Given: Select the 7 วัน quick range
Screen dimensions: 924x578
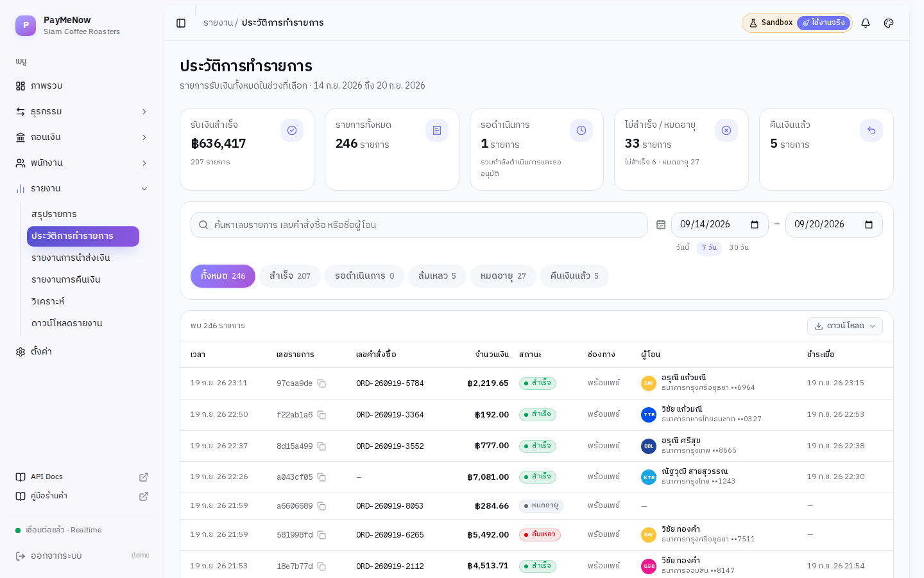Looking at the screenshot, I should 709,247.
